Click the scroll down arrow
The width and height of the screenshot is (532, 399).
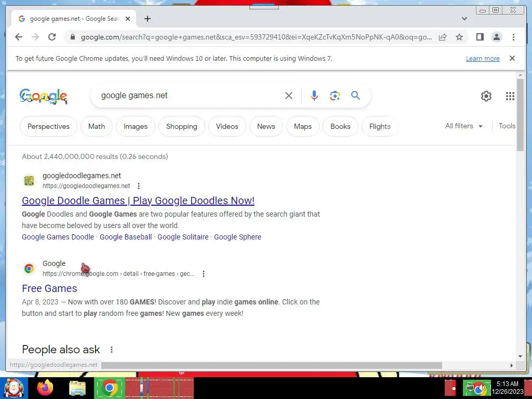pos(520,356)
